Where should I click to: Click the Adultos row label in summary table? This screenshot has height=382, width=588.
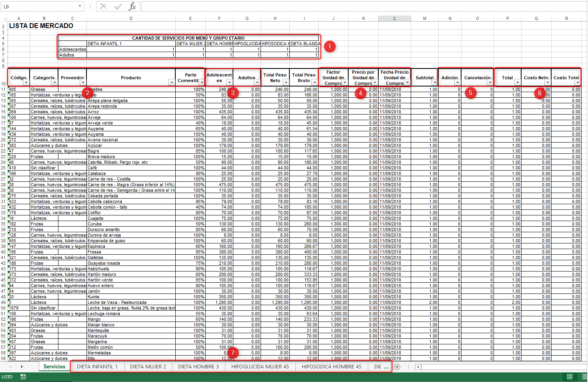(72, 55)
